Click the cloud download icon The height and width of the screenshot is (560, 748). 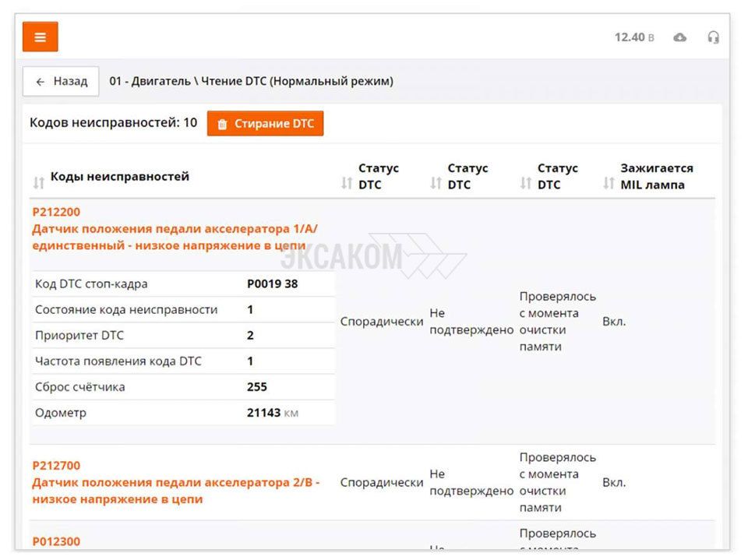pos(680,37)
